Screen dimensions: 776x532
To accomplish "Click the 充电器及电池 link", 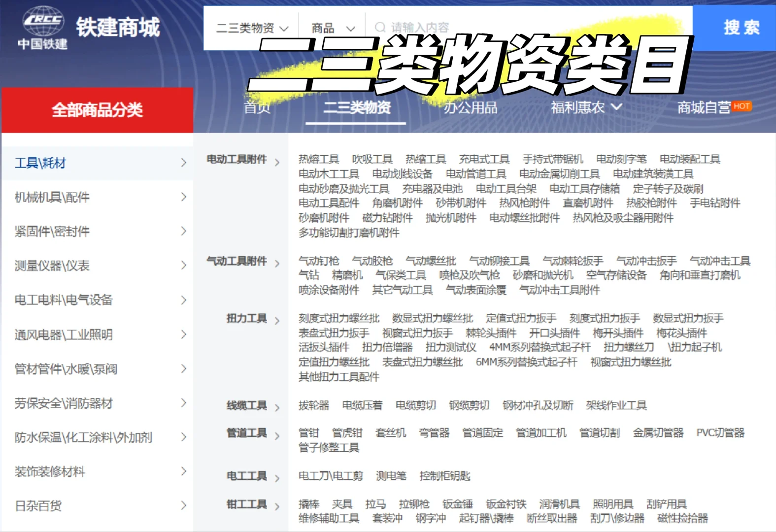I will 433,189.
